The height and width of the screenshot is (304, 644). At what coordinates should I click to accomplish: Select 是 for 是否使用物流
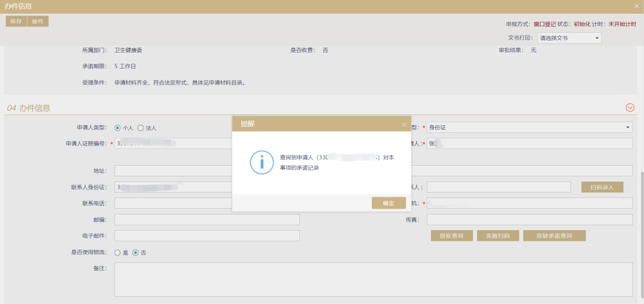(x=117, y=253)
